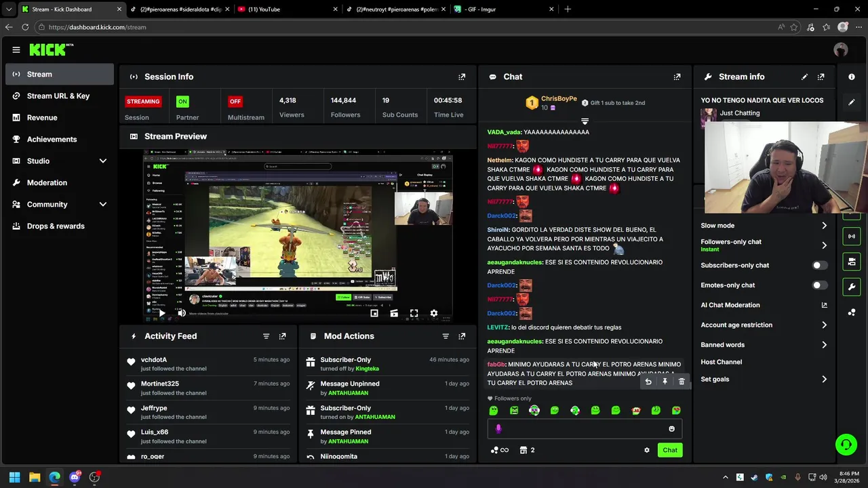Image resolution: width=868 pixels, height=488 pixels.
Task: Open AI Chat Moderation external link
Action: [824, 305]
